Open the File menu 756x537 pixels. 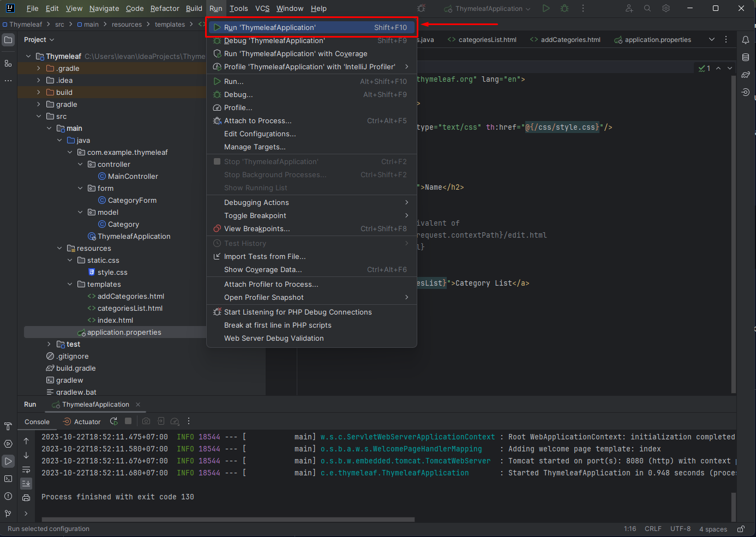[33, 8]
